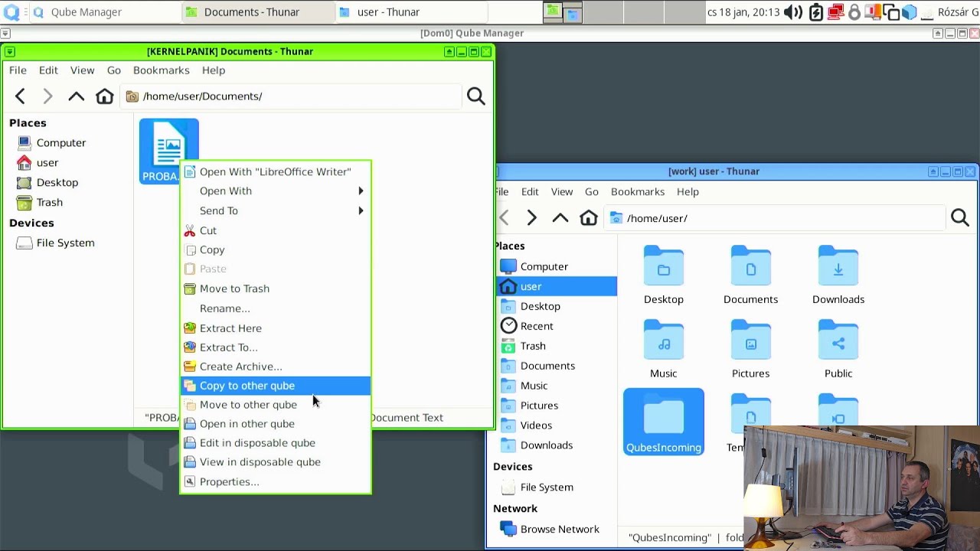
Task: Click path field /home/user/Documents/
Action: click(291, 96)
